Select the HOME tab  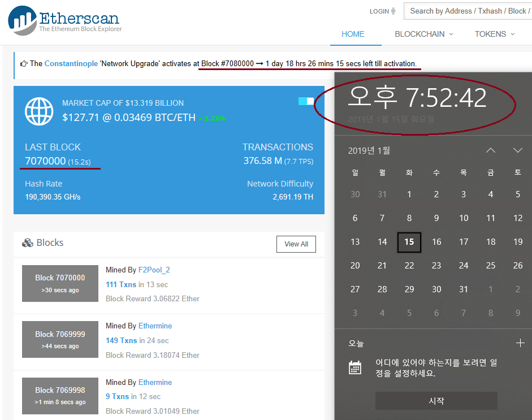353,34
